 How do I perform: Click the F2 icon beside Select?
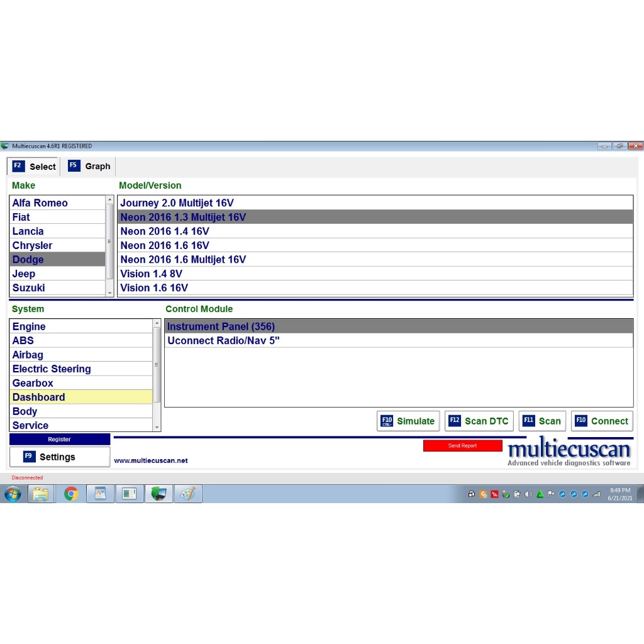pyautogui.click(x=18, y=166)
